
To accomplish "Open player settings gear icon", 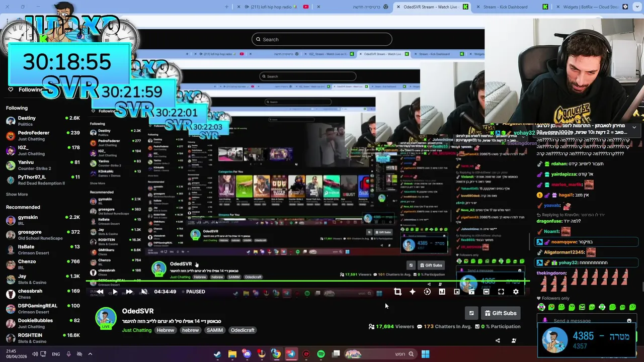I will 516,292.
